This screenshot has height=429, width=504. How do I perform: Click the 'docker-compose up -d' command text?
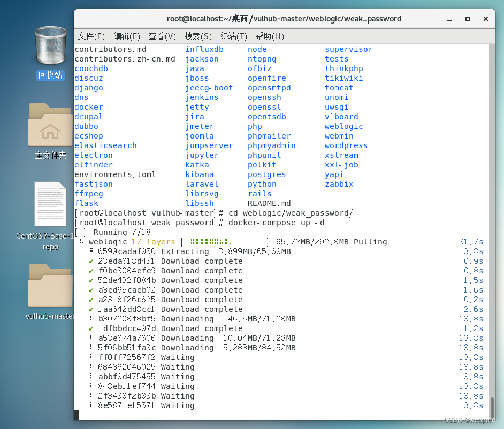(277, 223)
